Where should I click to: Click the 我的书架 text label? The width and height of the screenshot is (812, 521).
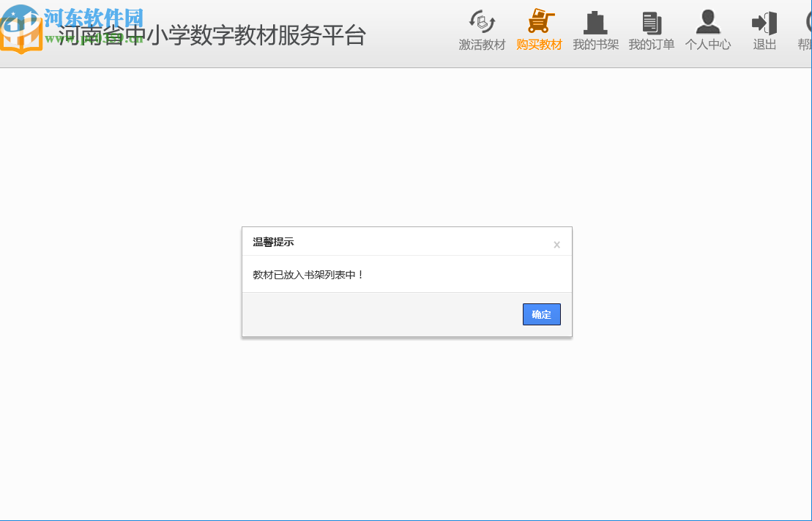tap(595, 45)
